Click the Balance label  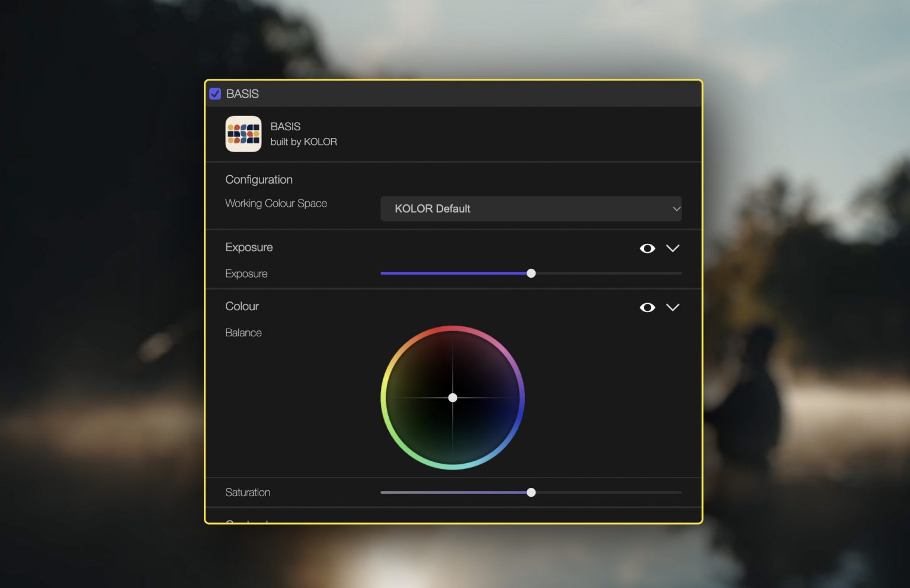click(243, 333)
